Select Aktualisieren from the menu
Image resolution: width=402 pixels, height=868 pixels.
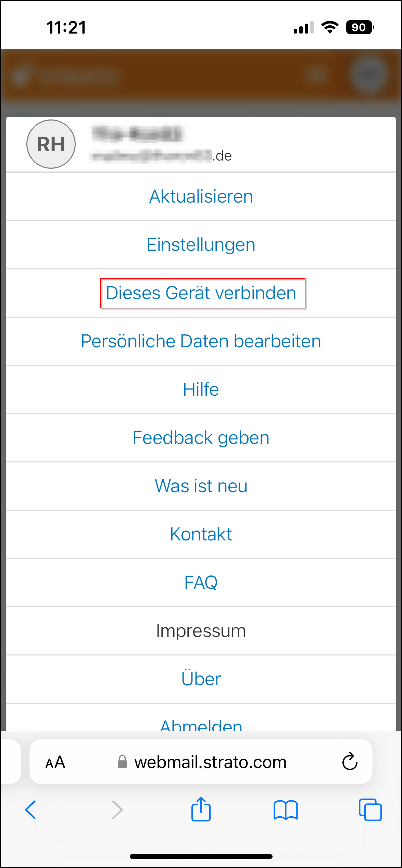coord(201,196)
